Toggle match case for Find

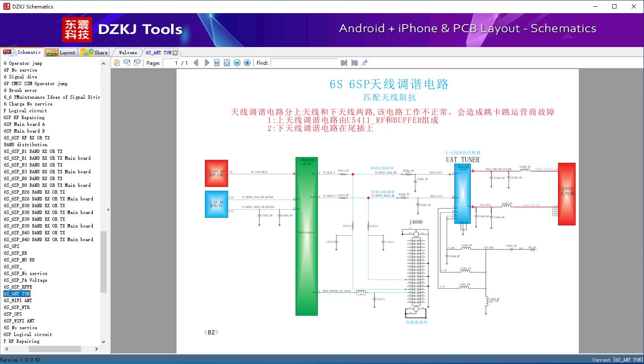click(364, 63)
